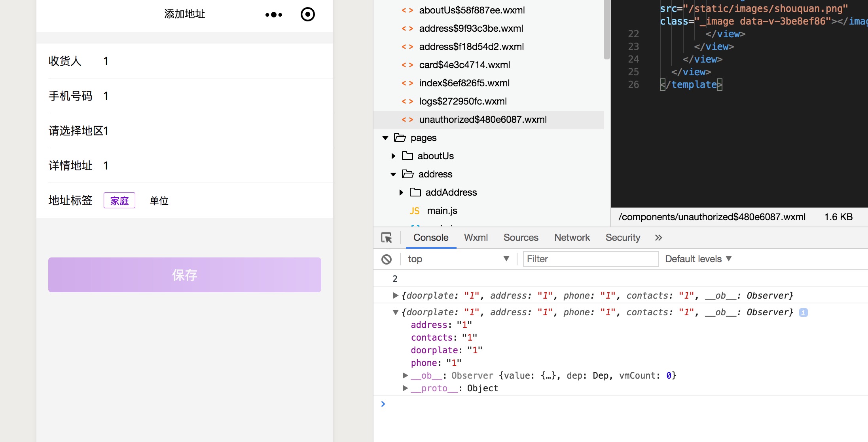Click the 保存 save button

click(184, 274)
